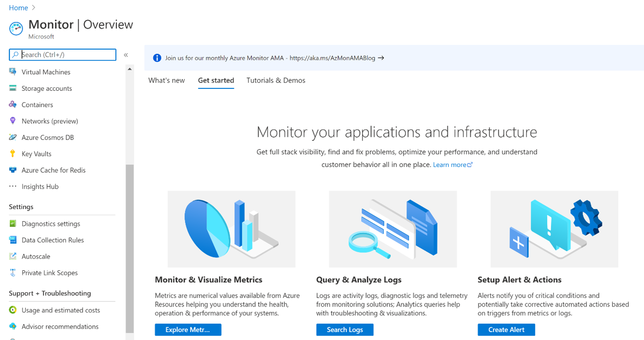Viewport: 644px width, 340px height.
Task: Click the Monitor | Overview page title
Action: (x=81, y=24)
